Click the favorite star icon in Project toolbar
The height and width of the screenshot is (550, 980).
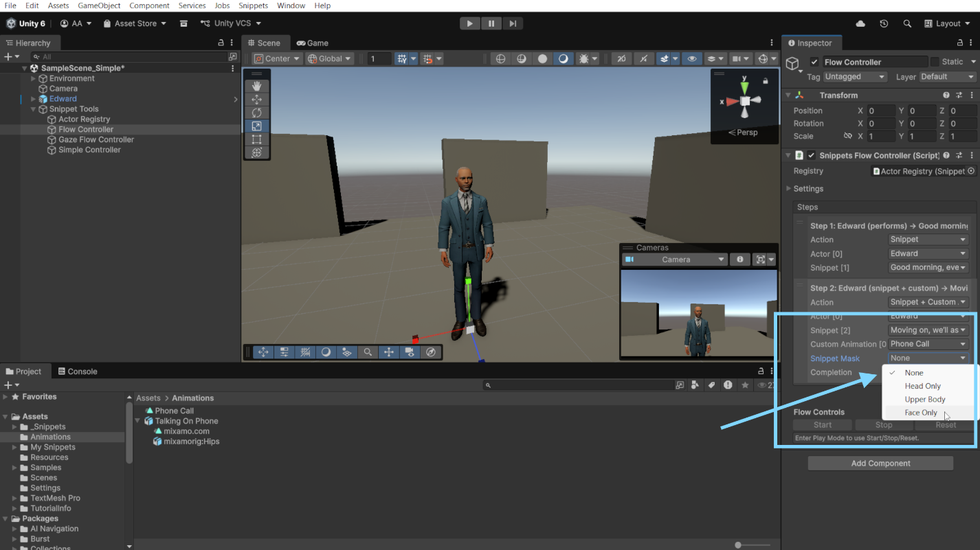click(745, 385)
